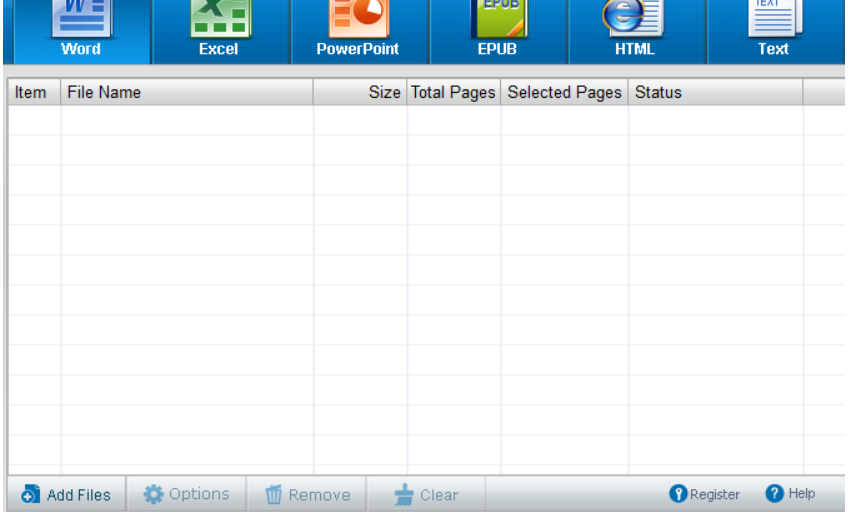Open the Register link
Image resolution: width=850 pixels, height=512 pixels.
[705, 494]
